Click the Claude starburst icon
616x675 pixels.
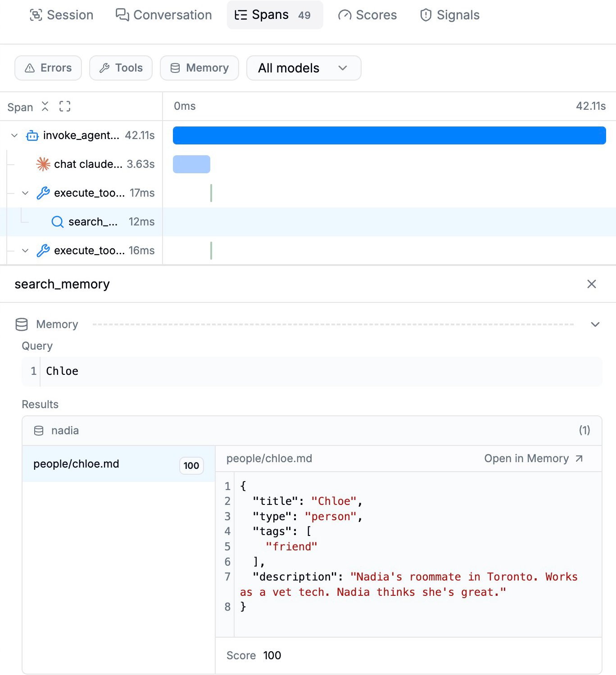point(43,164)
